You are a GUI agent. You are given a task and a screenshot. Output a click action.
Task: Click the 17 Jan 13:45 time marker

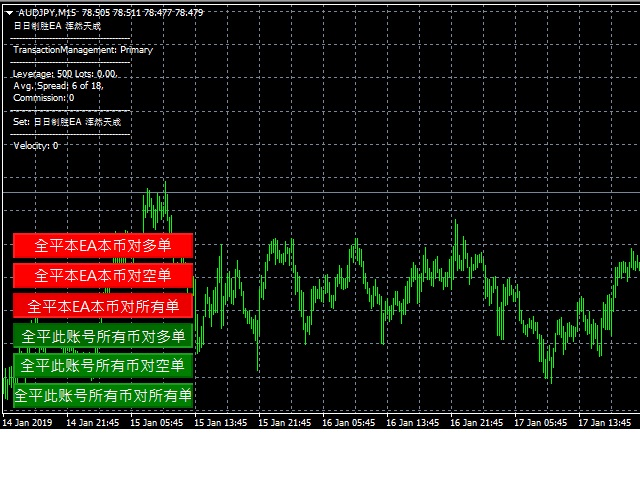pyautogui.click(x=604, y=423)
